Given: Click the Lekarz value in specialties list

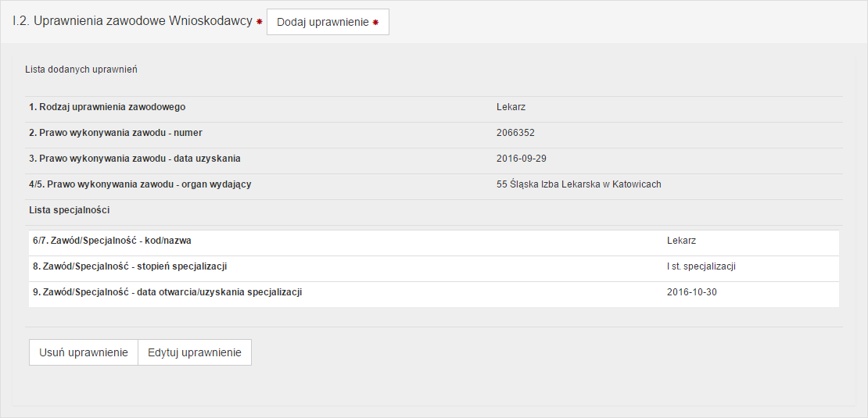Looking at the screenshot, I should [x=681, y=241].
